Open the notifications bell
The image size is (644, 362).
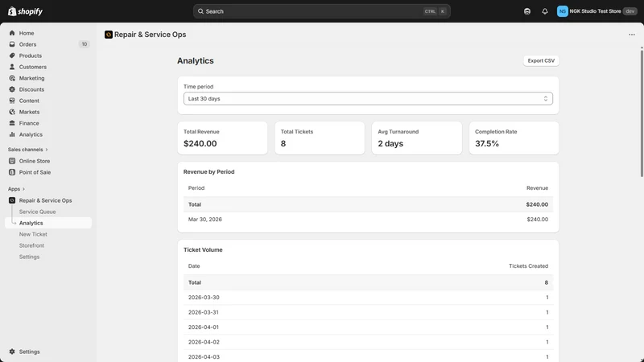(x=545, y=11)
